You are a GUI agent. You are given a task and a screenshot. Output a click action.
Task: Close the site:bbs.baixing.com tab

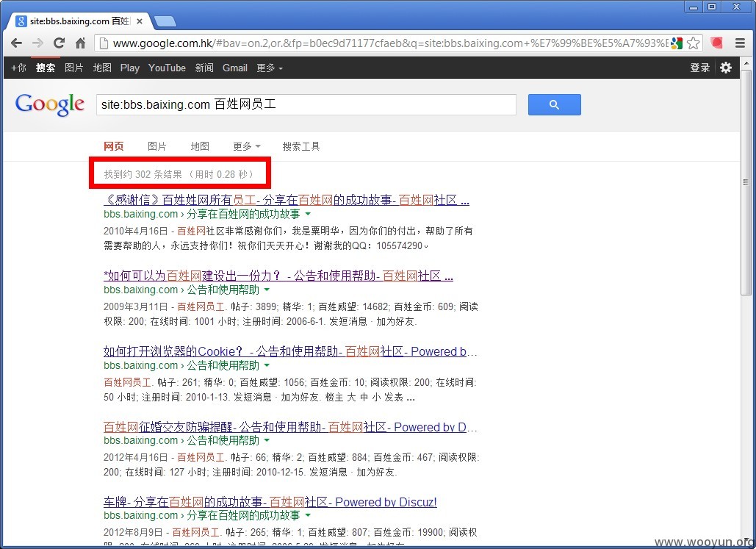point(140,21)
